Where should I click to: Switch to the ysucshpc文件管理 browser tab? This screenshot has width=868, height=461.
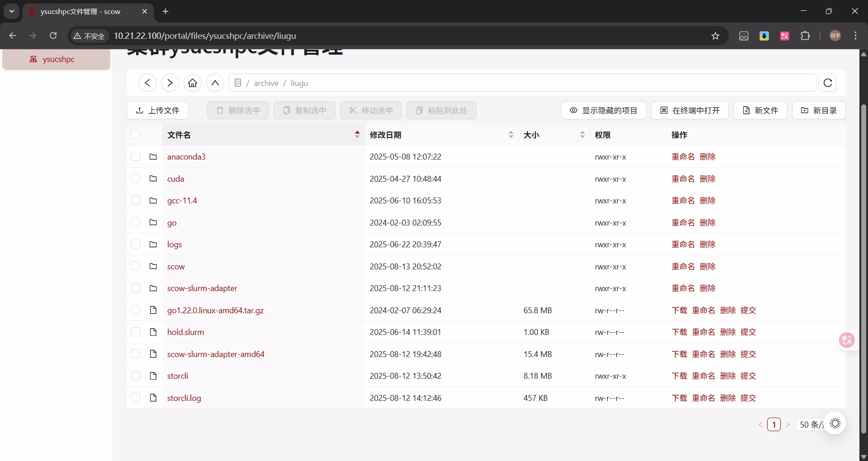(x=80, y=11)
